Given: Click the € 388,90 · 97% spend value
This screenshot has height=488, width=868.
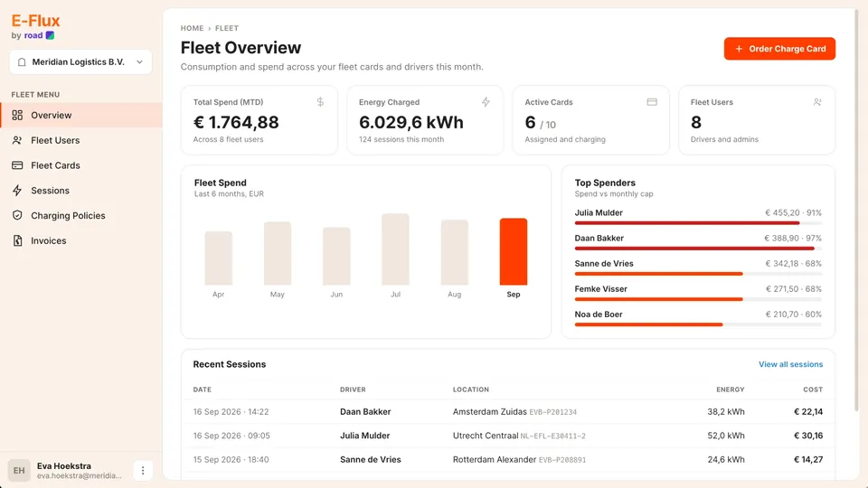Looking at the screenshot, I should point(793,238).
